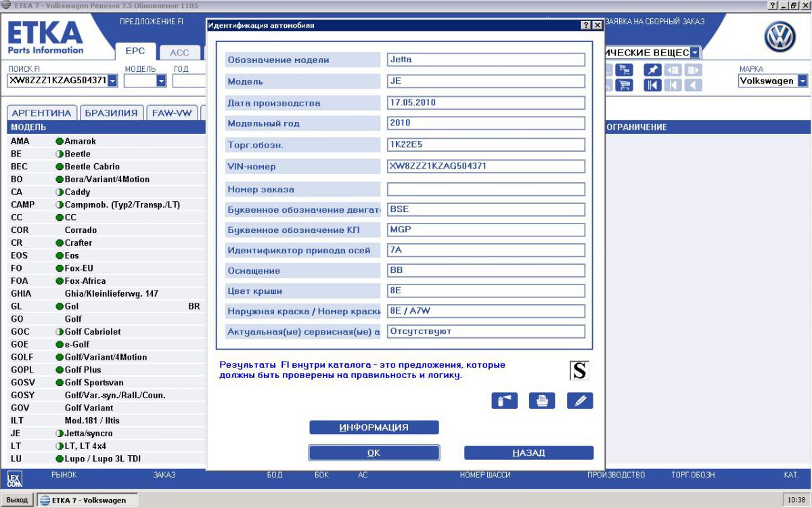Click the spray can icon in the dialog

click(504, 400)
